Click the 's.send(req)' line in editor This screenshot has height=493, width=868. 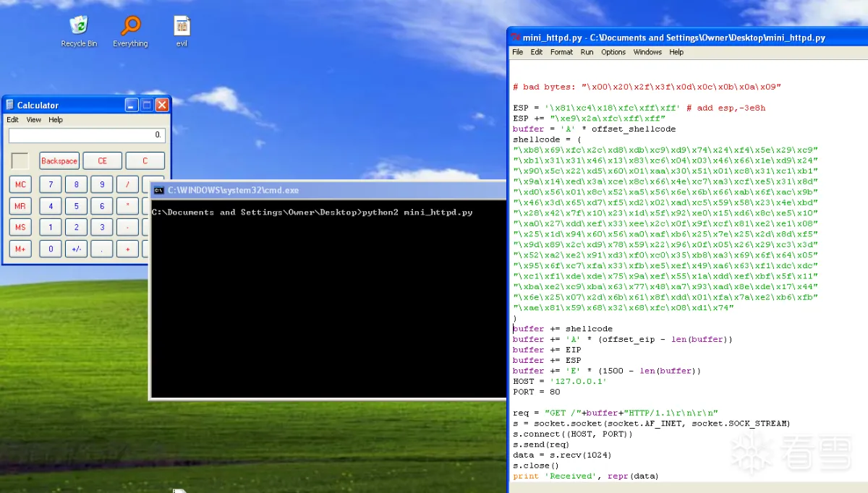(541, 445)
